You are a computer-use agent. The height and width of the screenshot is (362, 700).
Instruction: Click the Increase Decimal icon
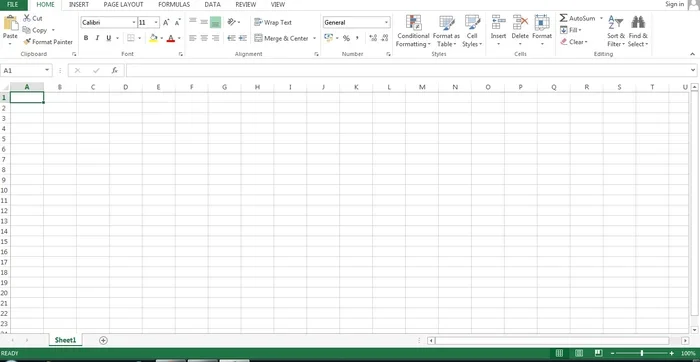coord(373,38)
